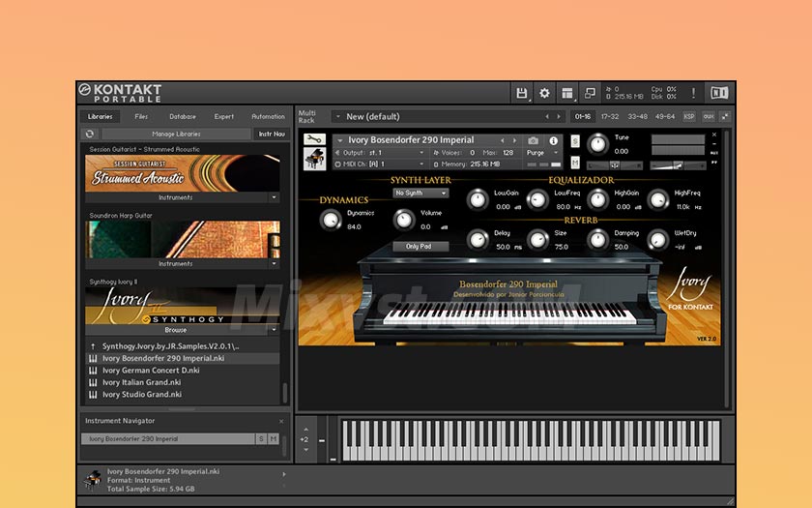Switch to Libraries tab
The width and height of the screenshot is (812, 508).
101,117
